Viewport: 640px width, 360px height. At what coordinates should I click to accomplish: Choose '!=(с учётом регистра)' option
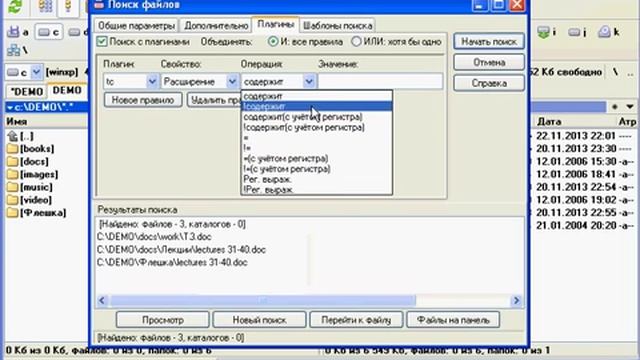click(x=317, y=169)
